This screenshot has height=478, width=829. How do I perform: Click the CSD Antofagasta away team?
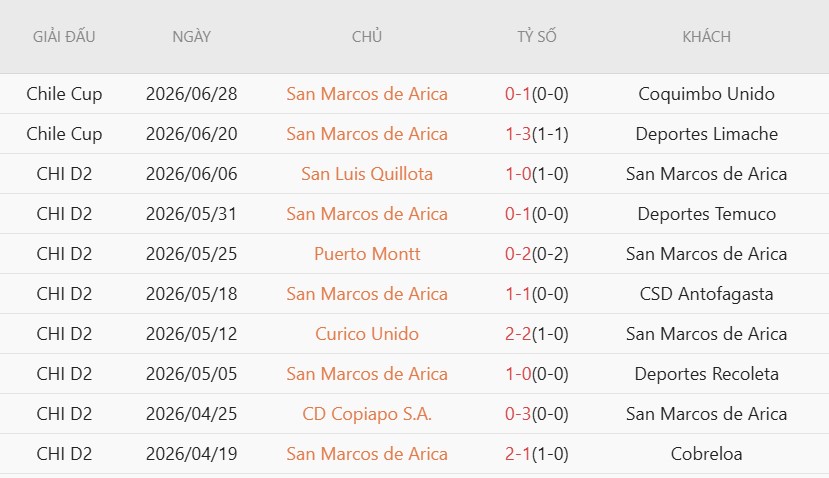[x=706, y=293]
